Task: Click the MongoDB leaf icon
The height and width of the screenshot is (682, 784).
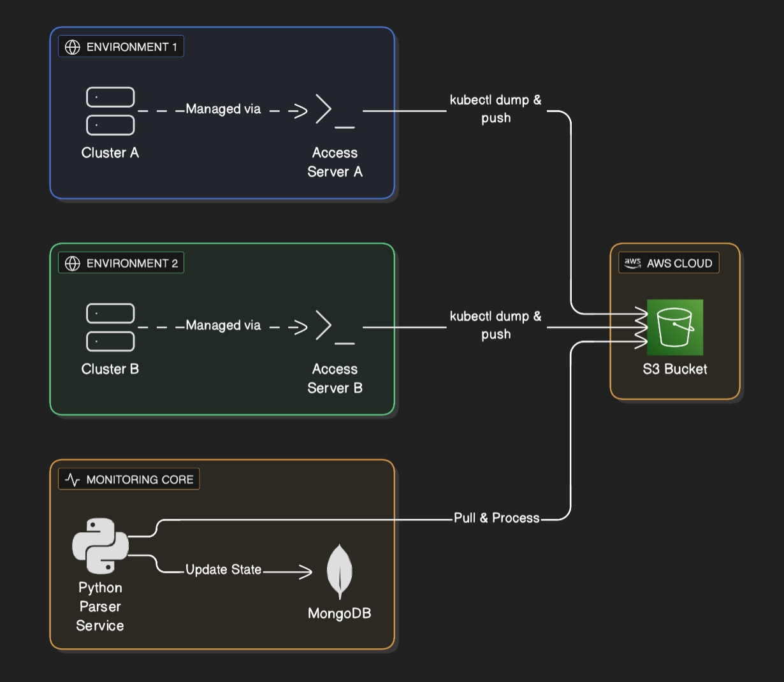Action: [x=340, y=571]
